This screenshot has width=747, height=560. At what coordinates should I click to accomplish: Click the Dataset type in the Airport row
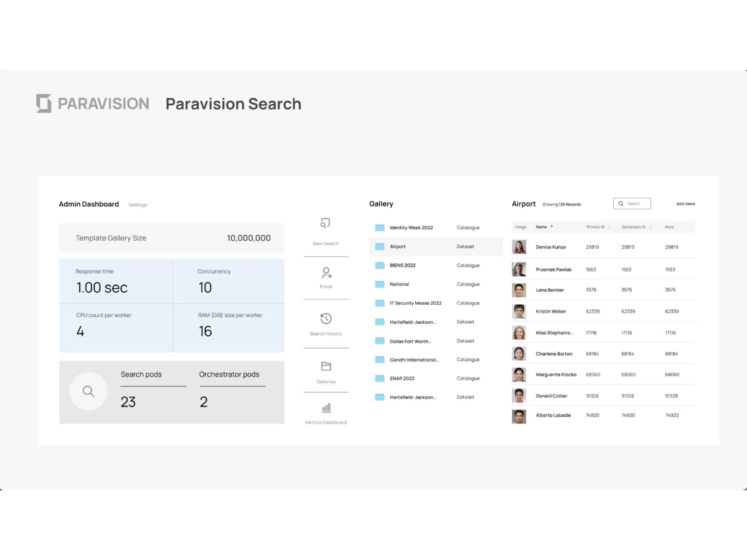click(x=466, y=246)
